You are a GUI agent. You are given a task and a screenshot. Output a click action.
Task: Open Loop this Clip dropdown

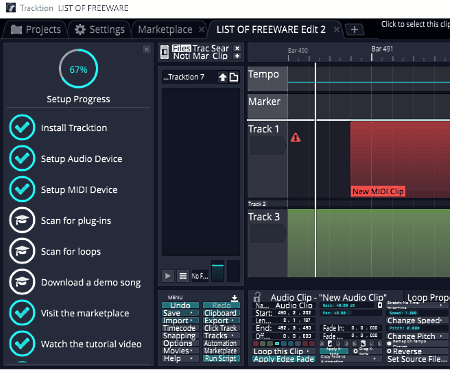[x=284, y=351]
